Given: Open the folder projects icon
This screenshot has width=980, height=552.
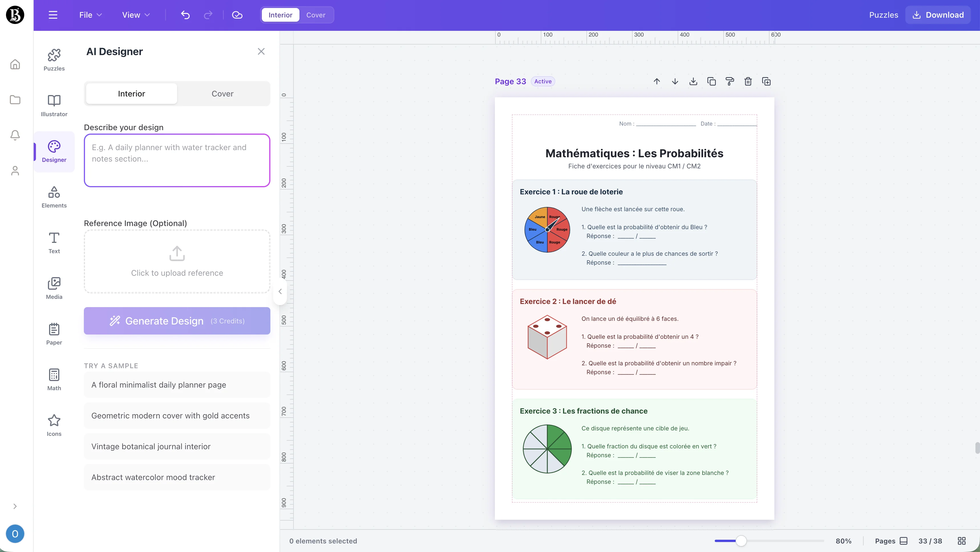Looking at the screenshot, I should pos(15,100).
